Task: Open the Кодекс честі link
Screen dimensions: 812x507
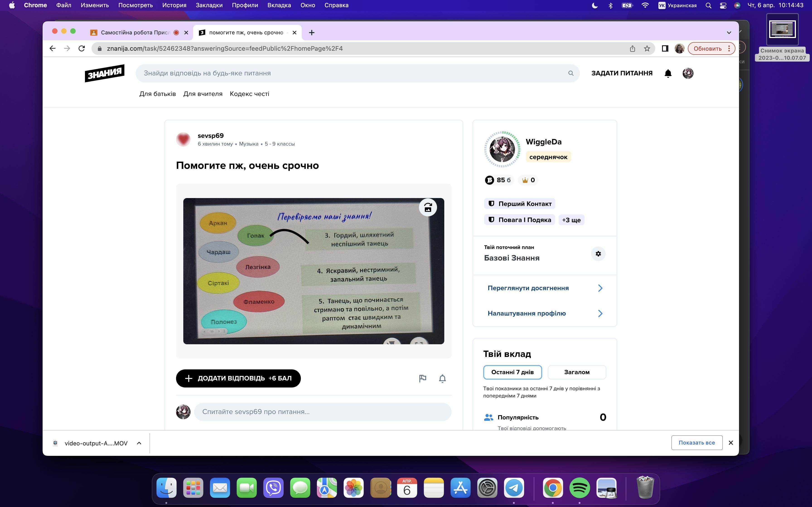Action: pos(249,94)
